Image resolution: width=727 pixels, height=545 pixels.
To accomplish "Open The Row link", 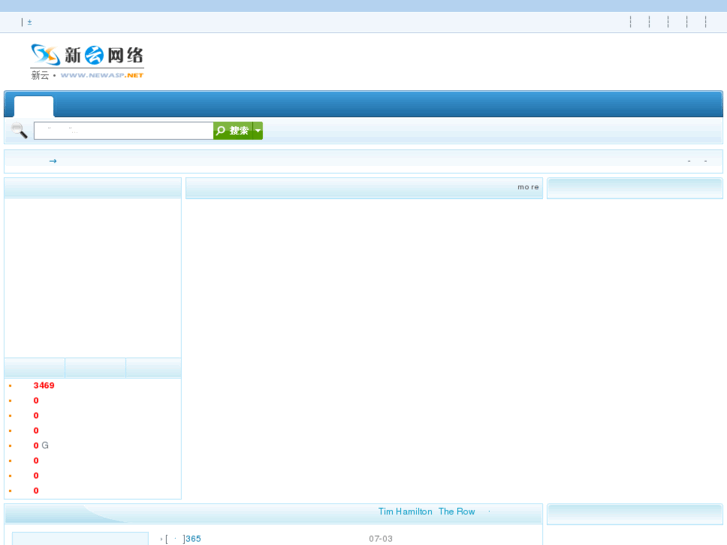I will click(x=457, y=512).
